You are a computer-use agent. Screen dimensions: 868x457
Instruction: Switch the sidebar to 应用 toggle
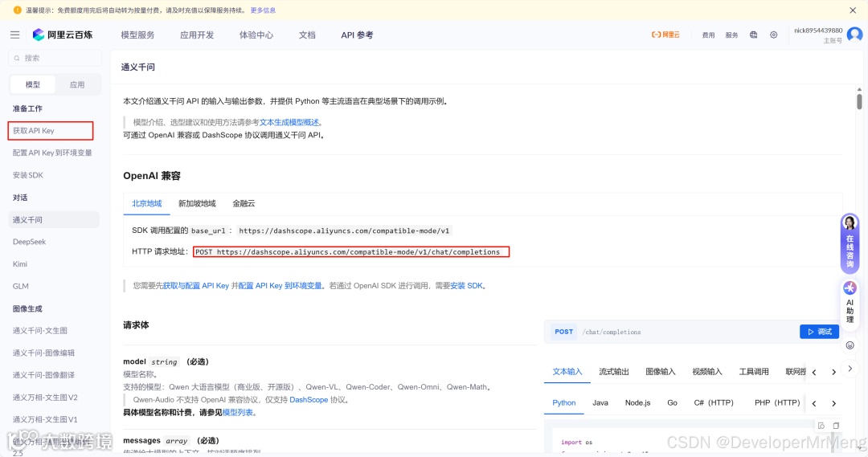77,84
